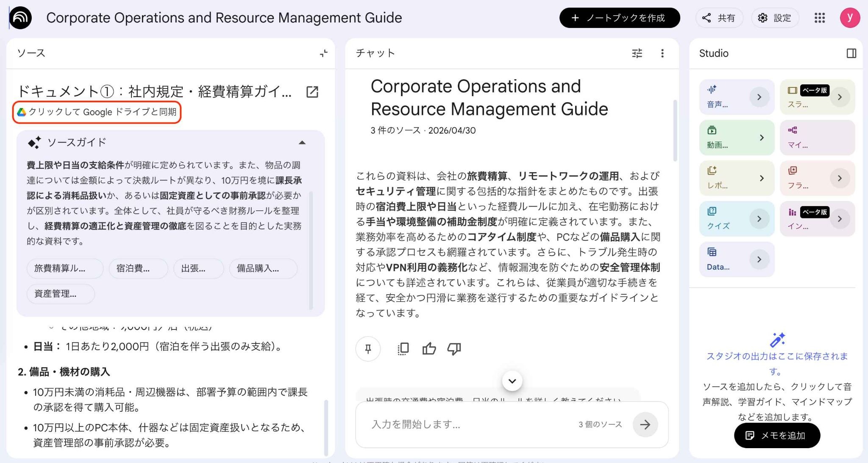The width and height of the screenshot is (868, 463).
Task: Open the chat more-options three-dot menu
Action: (x=662, y=53)
